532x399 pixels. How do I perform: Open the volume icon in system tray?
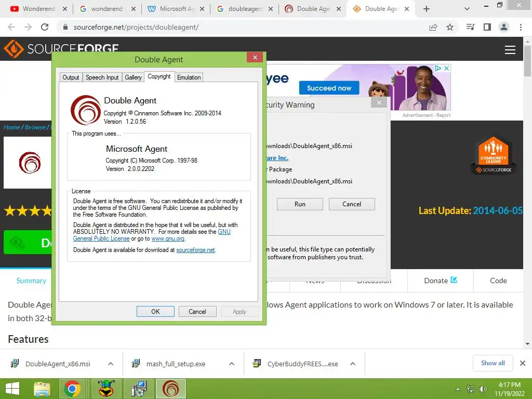pyautogui.click(x=483, y=389)
